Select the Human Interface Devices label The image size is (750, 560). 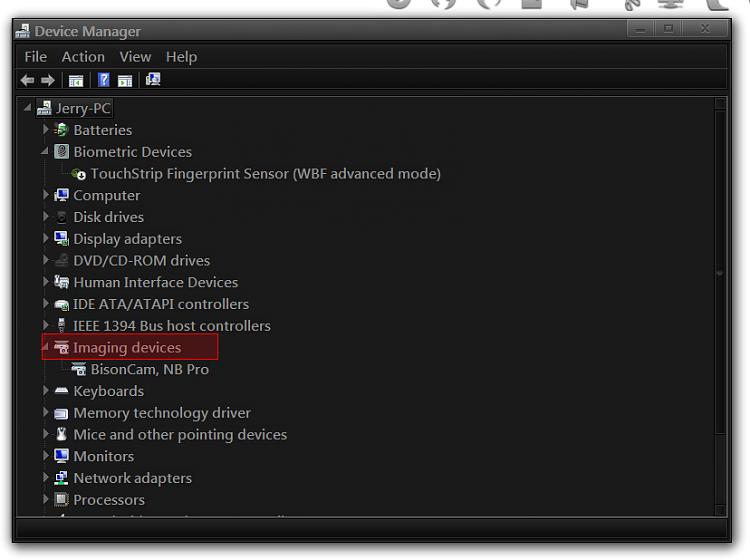(156, 282)
